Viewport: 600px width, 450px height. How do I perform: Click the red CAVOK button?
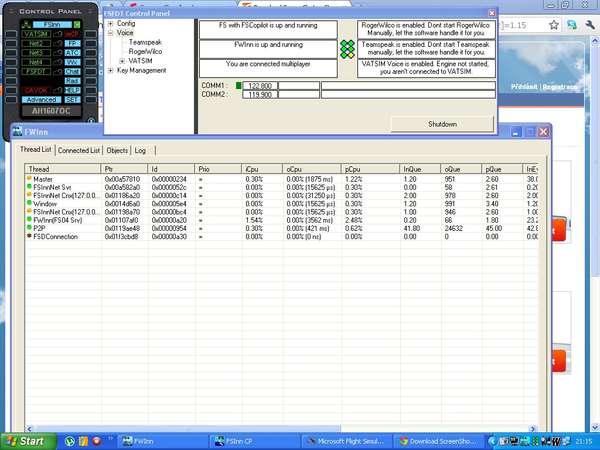click(x=36, y=90)
